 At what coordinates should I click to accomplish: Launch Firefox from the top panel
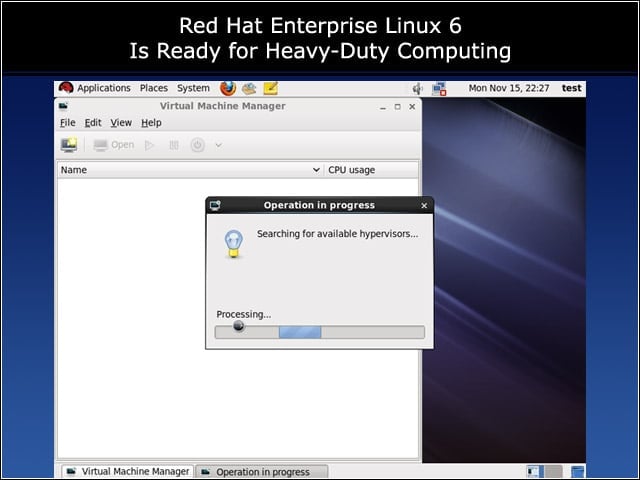point(228,88)
